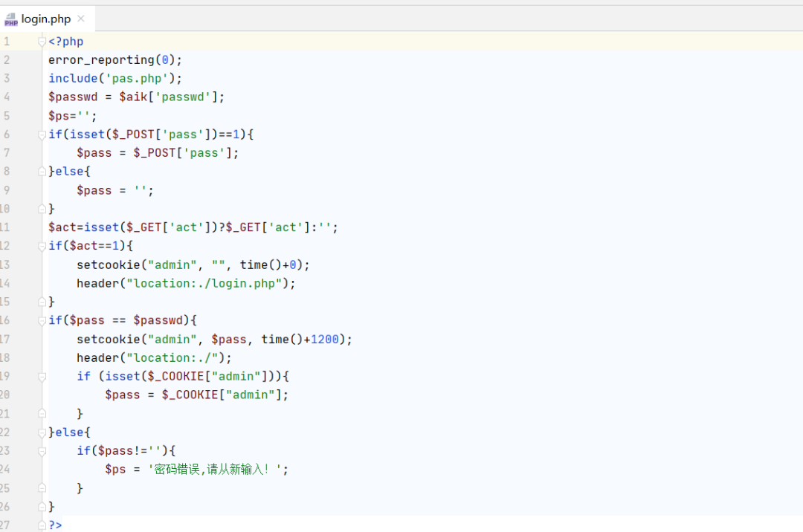Toggle the }else{ fold marker on line 8

click(x=42, y=172)
